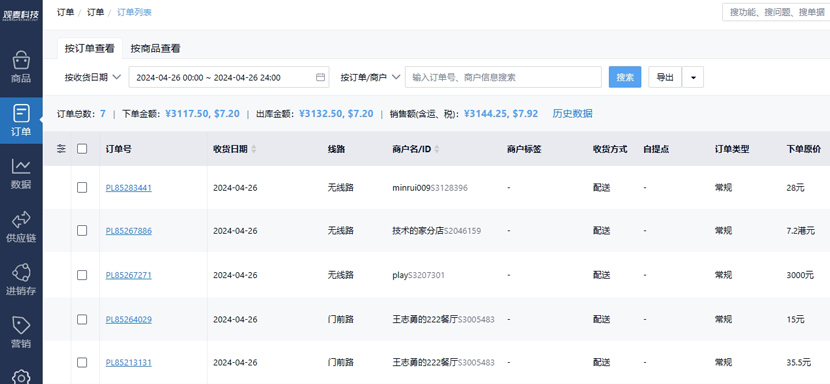Click the company logo at top left
The width and height of the screenshot is (830, 384).
pos(21,14)
